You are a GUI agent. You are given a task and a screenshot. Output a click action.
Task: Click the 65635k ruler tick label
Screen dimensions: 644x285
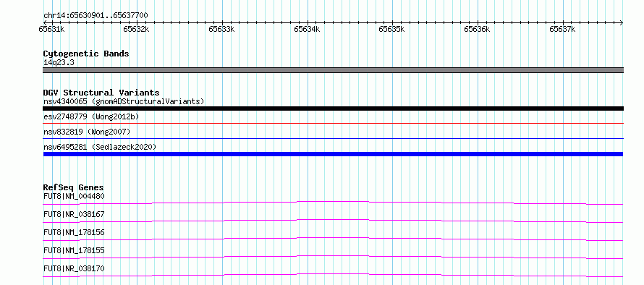click(x=391, y=29)
